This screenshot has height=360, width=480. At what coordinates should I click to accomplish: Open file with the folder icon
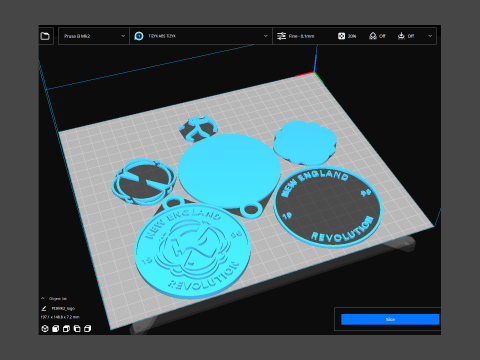(x=45, y=36)
